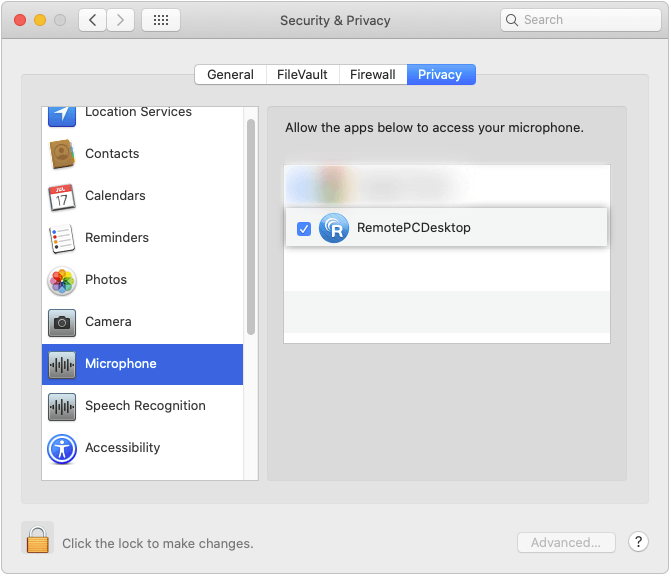Minimize the window with yellow button
Screen dimensions: 671x576
click(40, 20)
